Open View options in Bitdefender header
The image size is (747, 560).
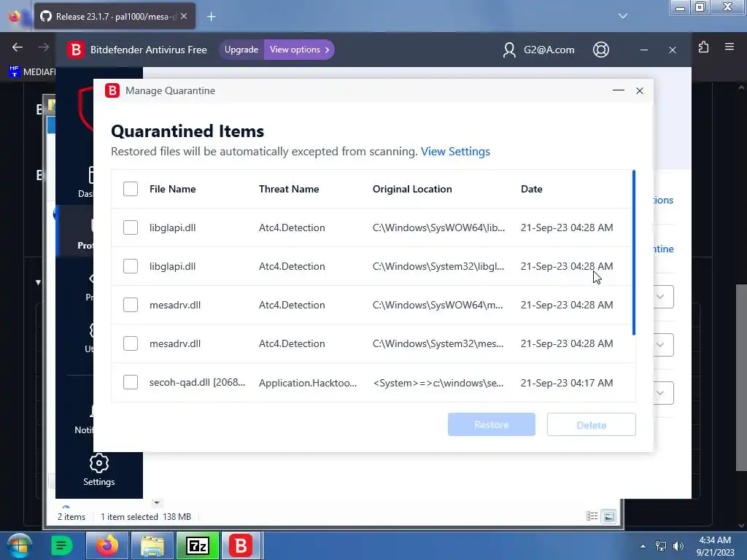(x=299, y=50)
